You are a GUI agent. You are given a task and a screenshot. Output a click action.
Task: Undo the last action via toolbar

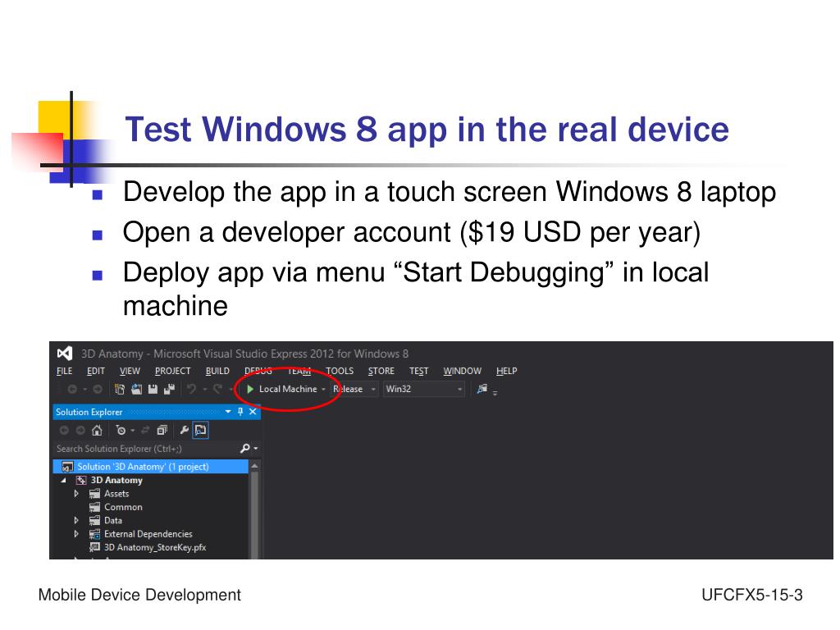[x=191, y=390]
